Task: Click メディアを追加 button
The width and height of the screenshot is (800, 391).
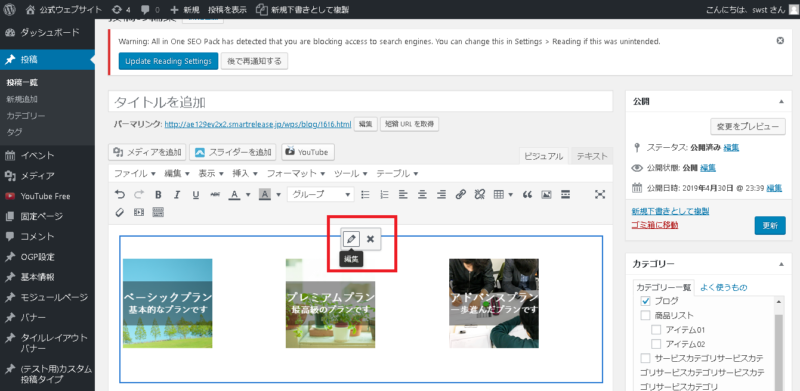Action: (x=147, y=152)
